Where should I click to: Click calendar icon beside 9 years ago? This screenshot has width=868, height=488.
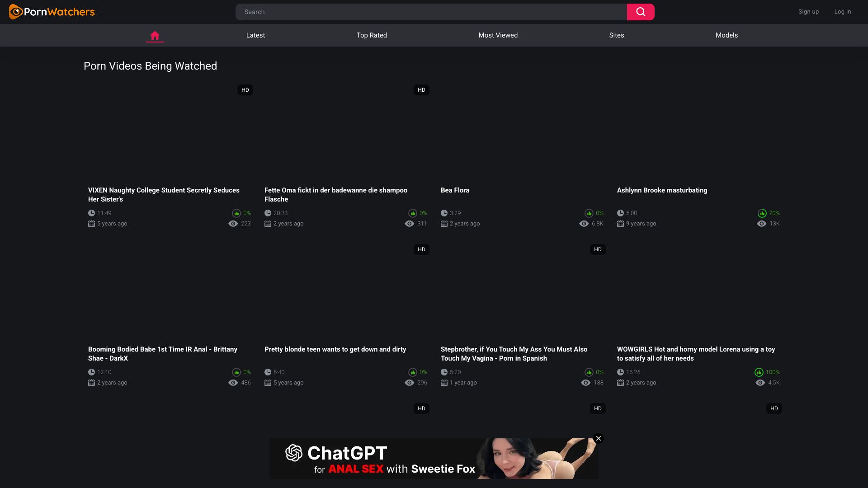[x=620, y=224]
